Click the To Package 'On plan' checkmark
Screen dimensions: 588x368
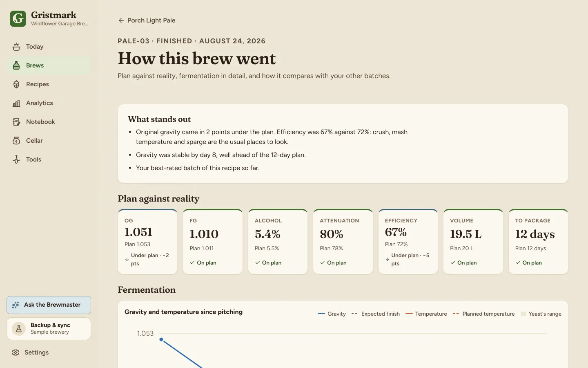[518, 263]
